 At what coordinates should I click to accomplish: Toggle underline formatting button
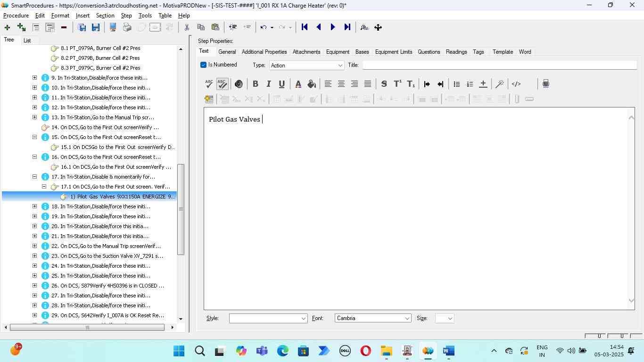pyautogui.click(x=281, y=84)
